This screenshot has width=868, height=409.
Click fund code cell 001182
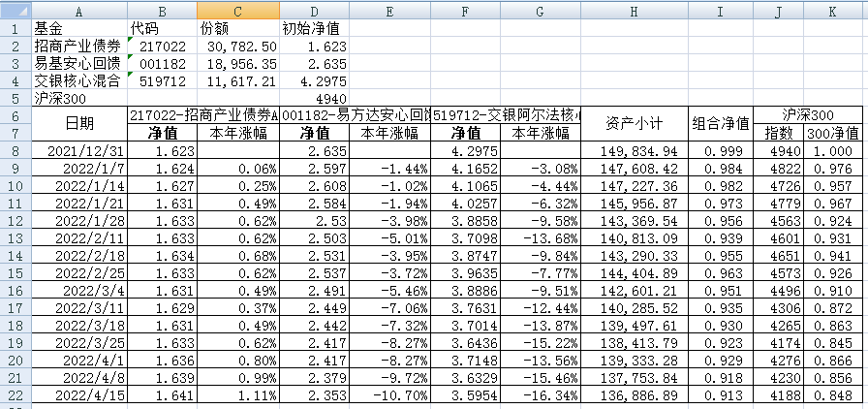(x=162, y=64)
